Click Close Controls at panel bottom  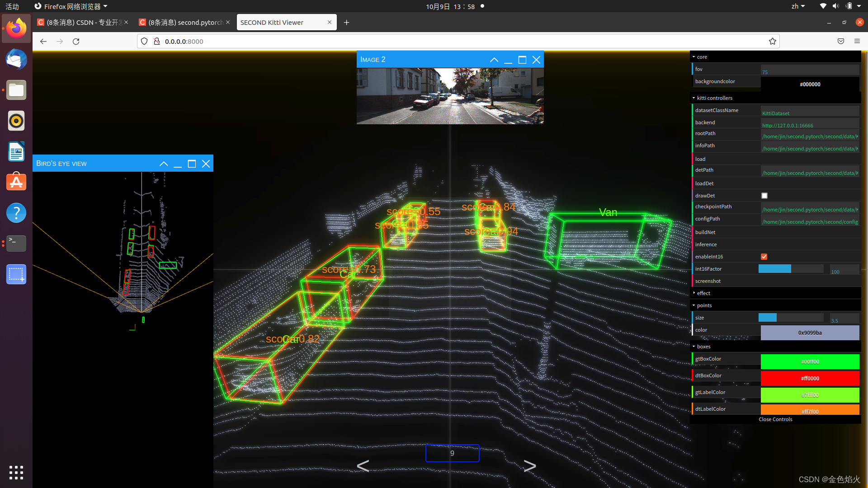tap(775, 419)
